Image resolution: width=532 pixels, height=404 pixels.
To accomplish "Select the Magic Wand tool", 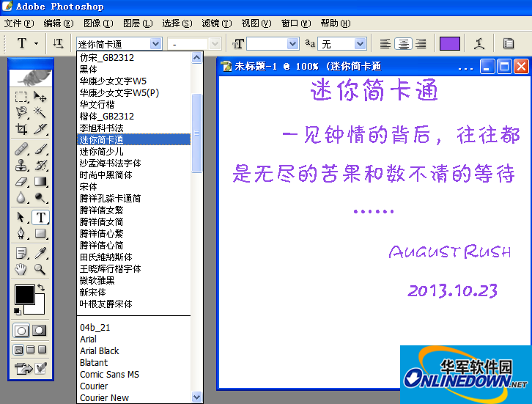I will pyautogui.click(x=40, y=113).
